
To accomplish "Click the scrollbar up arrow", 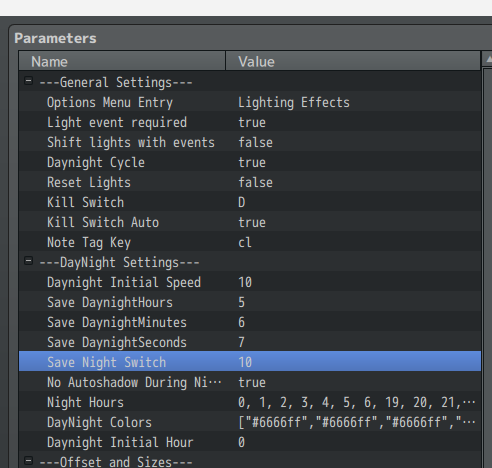I will coord(488,59).
